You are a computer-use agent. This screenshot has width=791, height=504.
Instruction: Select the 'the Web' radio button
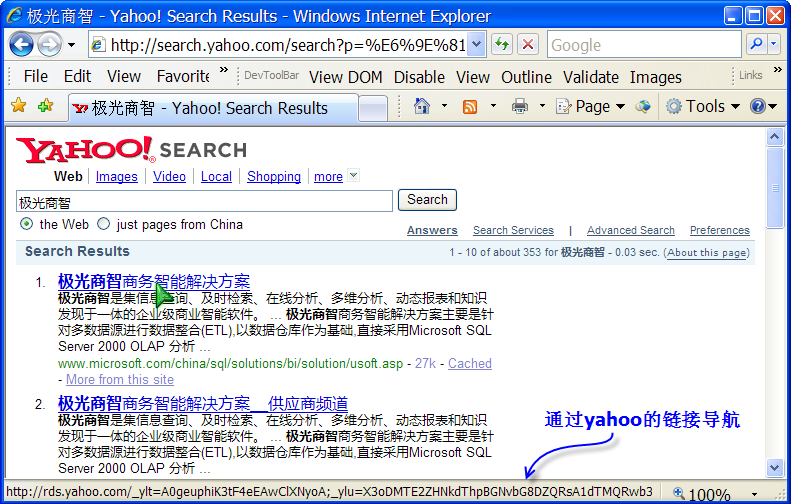click(26, 224)
